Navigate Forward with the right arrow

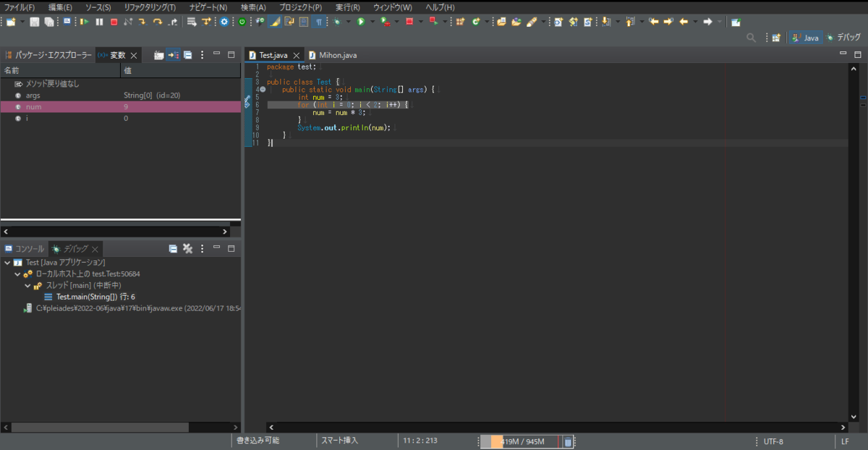[707, 22]
